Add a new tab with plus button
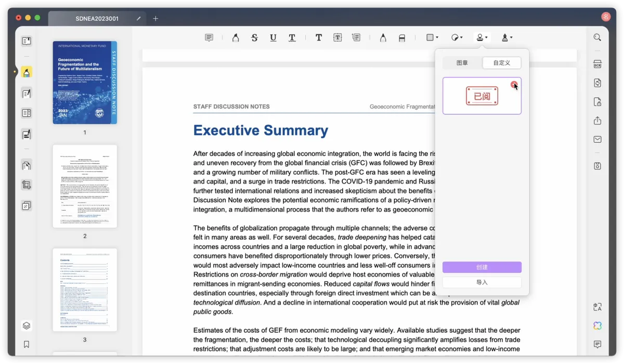The height and width of the screenshot is (364, 624). [x=155, y=19]
